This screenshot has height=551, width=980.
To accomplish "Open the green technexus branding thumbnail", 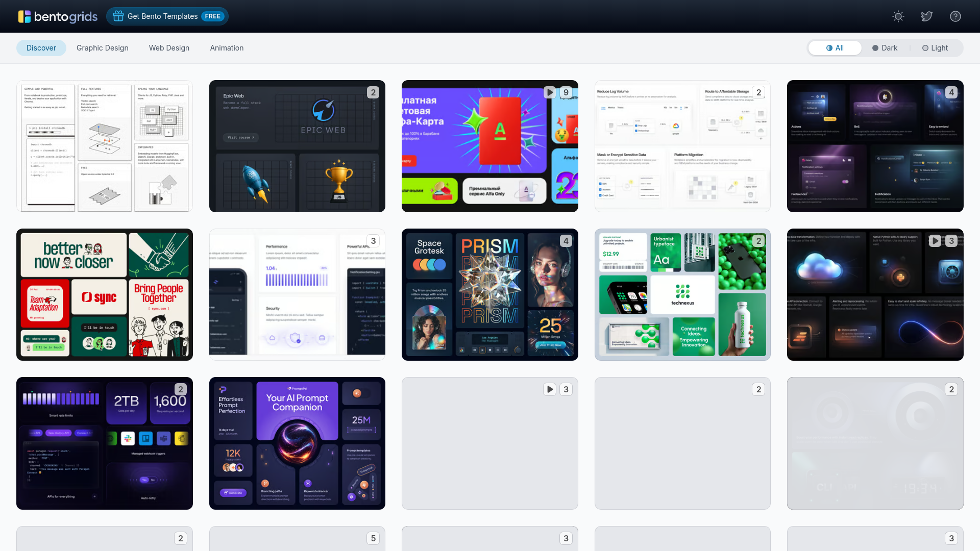I will 682,294.
